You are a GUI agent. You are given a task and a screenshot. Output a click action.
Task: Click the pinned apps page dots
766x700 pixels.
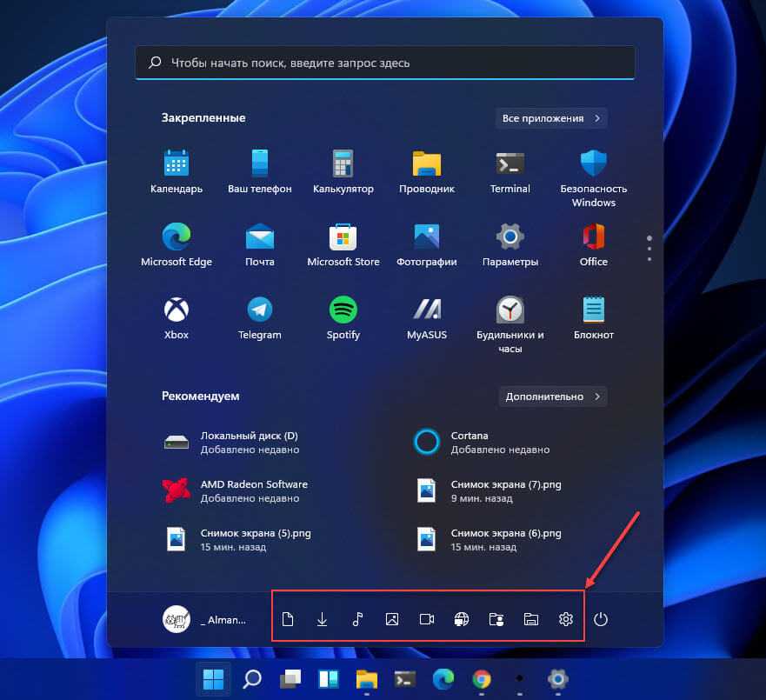pos(649,247)
